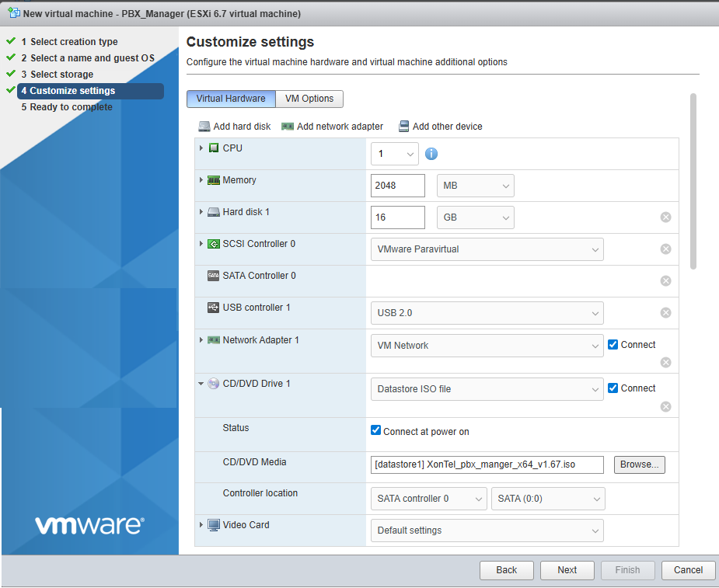
Task: Click the Browse button for ISO
Action: [639, 464]
